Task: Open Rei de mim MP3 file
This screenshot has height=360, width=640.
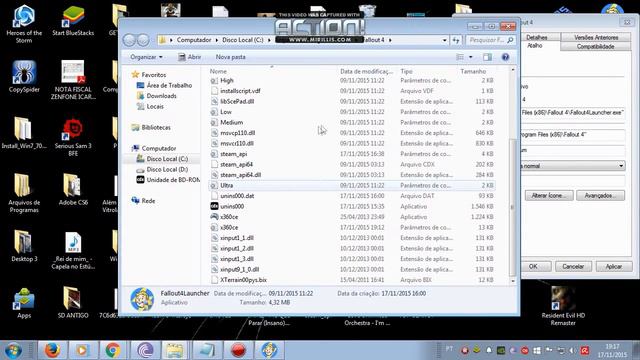Action: 73,250
